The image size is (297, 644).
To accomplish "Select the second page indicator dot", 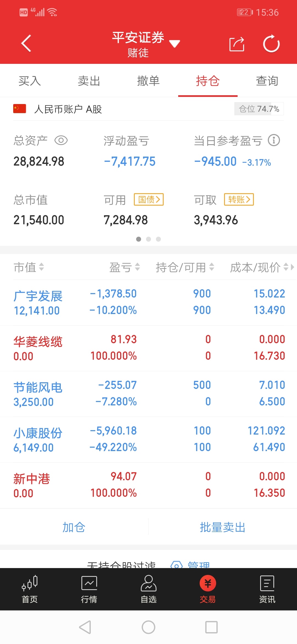I will 148,239.
